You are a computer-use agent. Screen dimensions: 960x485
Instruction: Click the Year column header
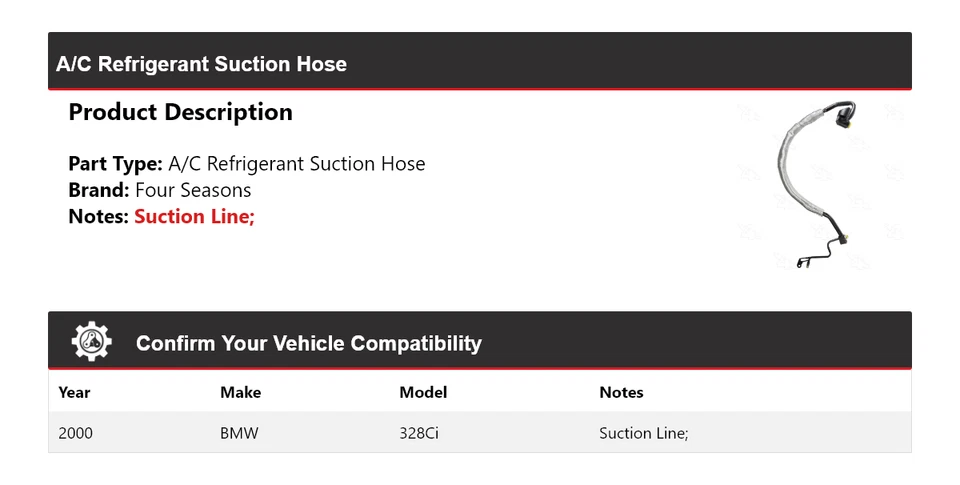74,392
